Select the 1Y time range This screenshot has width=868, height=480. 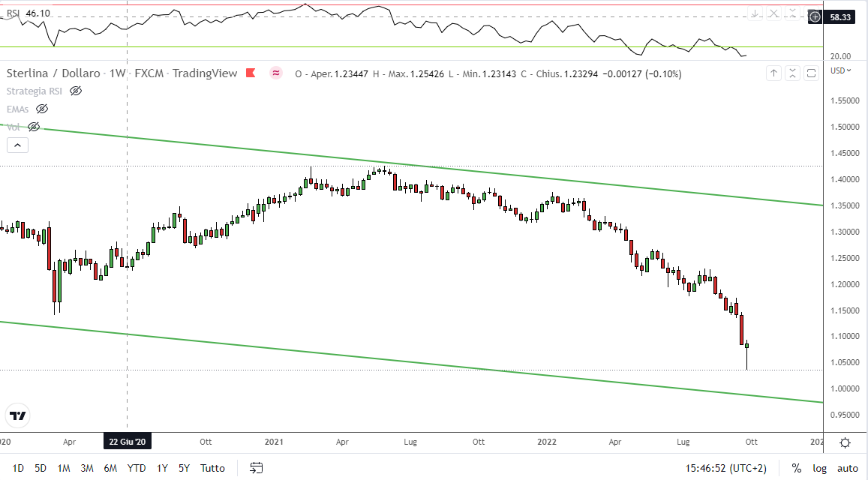161,468
